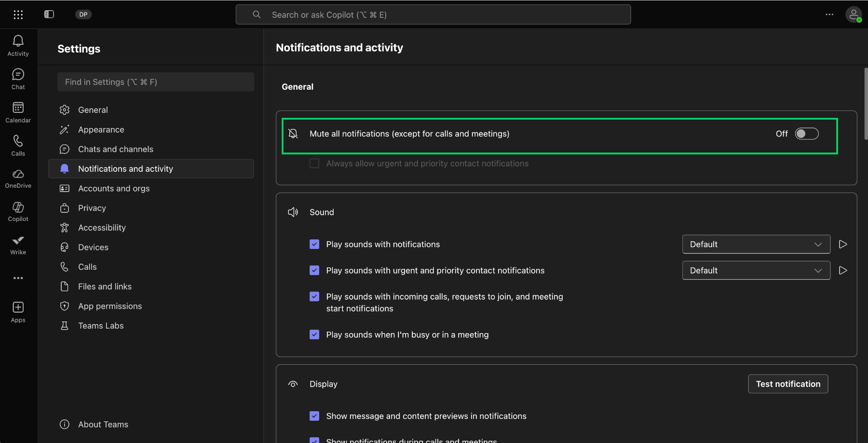Click the DP account badge
This screenshot has height=443, width=868.
click(x=83, y=14)
